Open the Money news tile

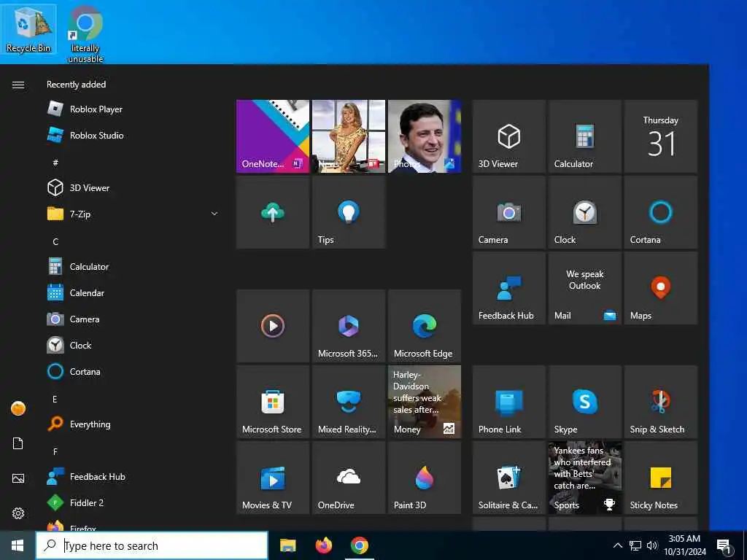tap(425, 402)
